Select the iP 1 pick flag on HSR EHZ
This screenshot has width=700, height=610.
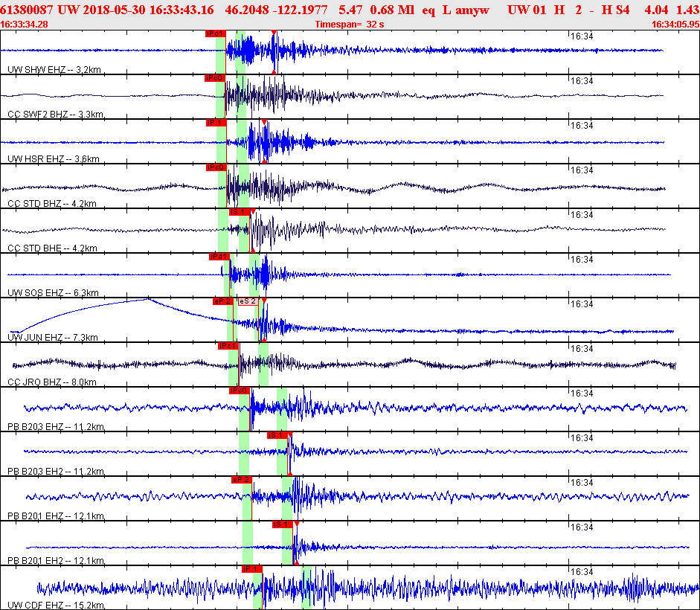[216, 123]
